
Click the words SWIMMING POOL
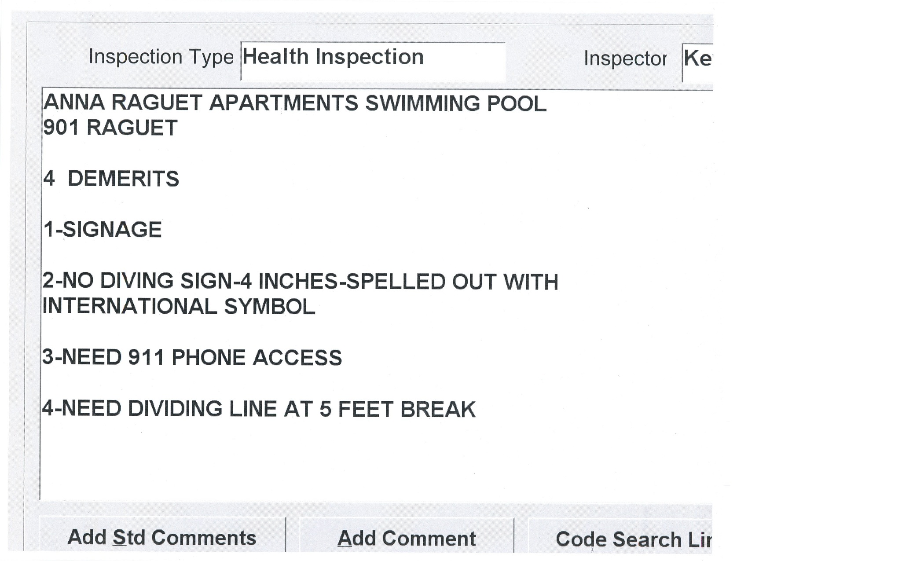pos(455,103)
